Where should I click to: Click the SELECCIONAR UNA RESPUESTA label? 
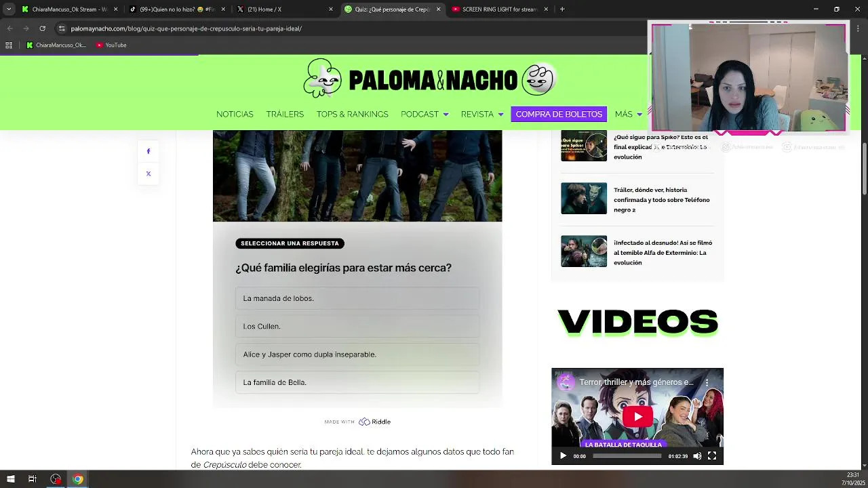290,243
